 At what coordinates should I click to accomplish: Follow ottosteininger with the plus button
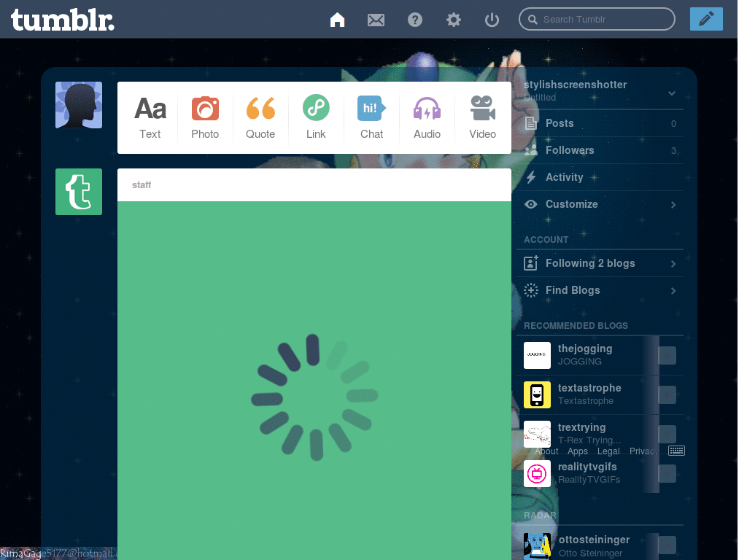pyautogui.click(x=667, y=545)
